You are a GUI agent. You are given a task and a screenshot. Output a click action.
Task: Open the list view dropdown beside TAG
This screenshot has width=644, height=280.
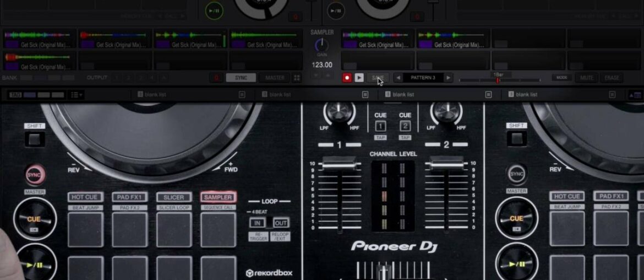coord(77,95)
